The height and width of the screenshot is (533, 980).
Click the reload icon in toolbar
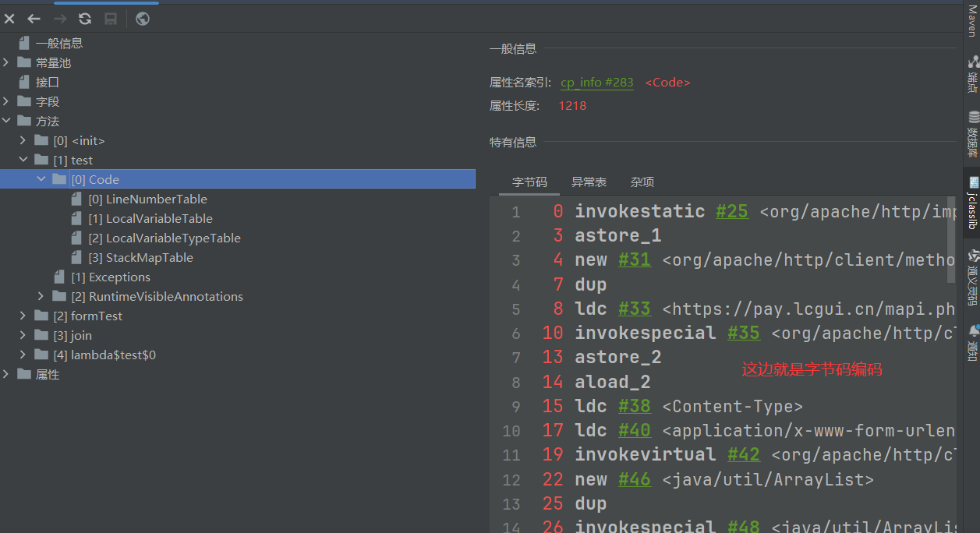(x=85, y=19)
